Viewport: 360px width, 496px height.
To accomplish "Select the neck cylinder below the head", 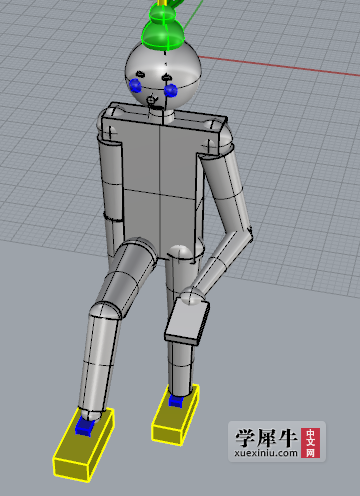I will pyautogui.click(x=162, y=116).
